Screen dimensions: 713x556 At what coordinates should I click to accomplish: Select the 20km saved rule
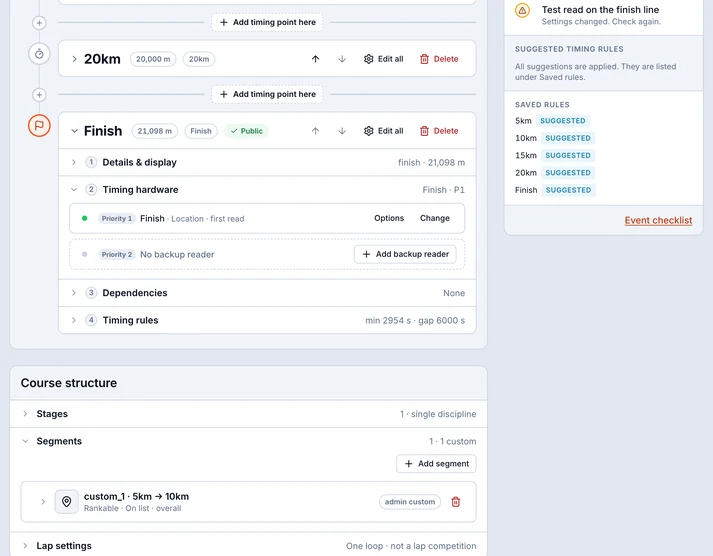coord(526,173)
